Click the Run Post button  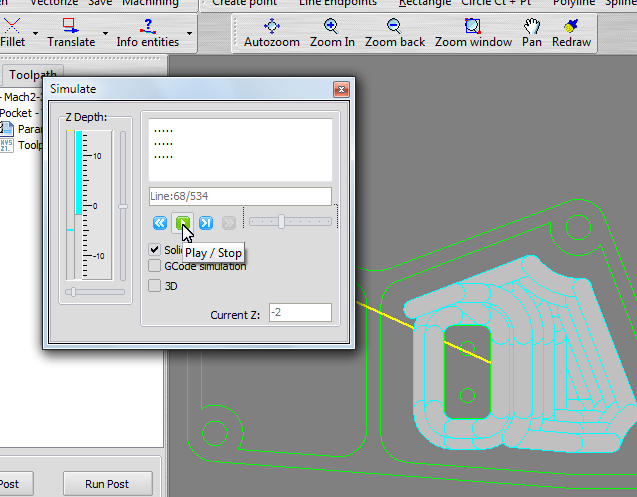pos(109,484)
